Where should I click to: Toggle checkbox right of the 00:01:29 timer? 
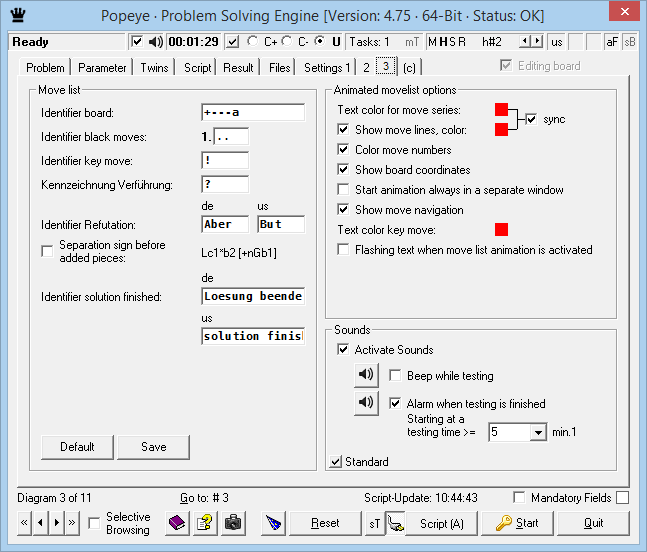pyautogui.click(x=233, y=42)
